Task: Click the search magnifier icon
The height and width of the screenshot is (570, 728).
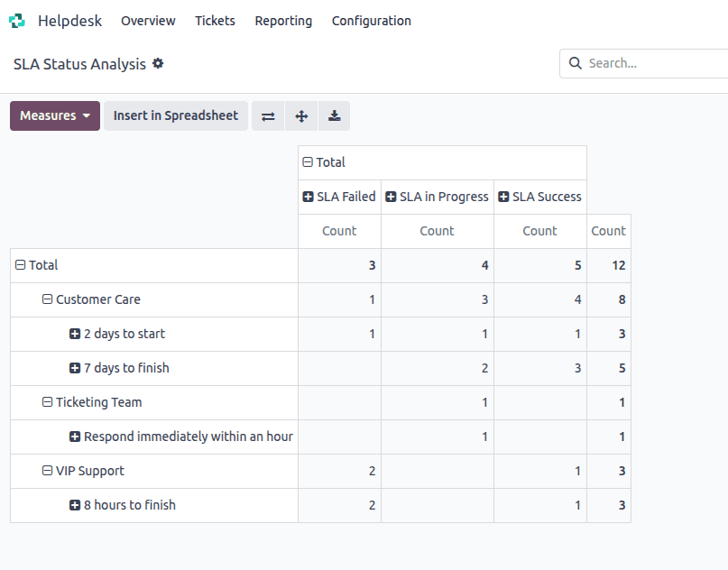Action: 576,63
